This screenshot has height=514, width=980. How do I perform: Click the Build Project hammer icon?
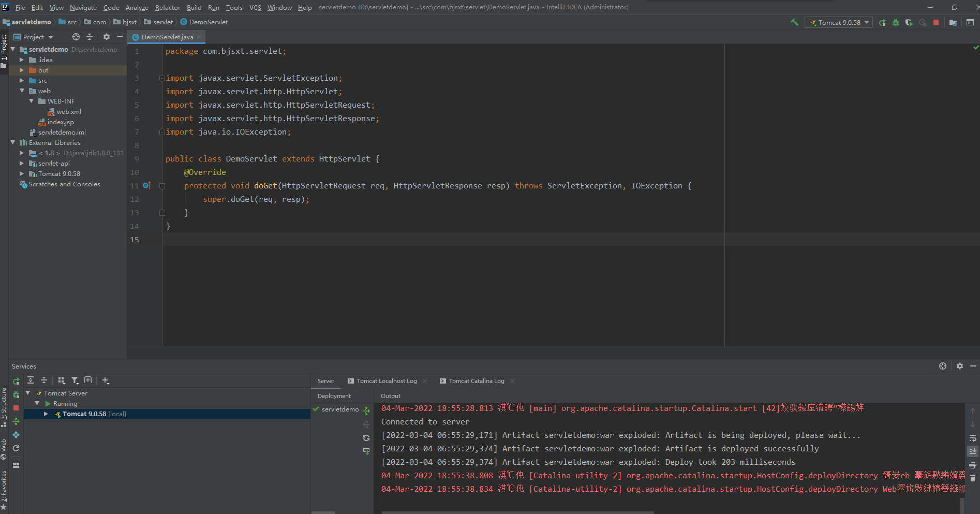(794, 22)
